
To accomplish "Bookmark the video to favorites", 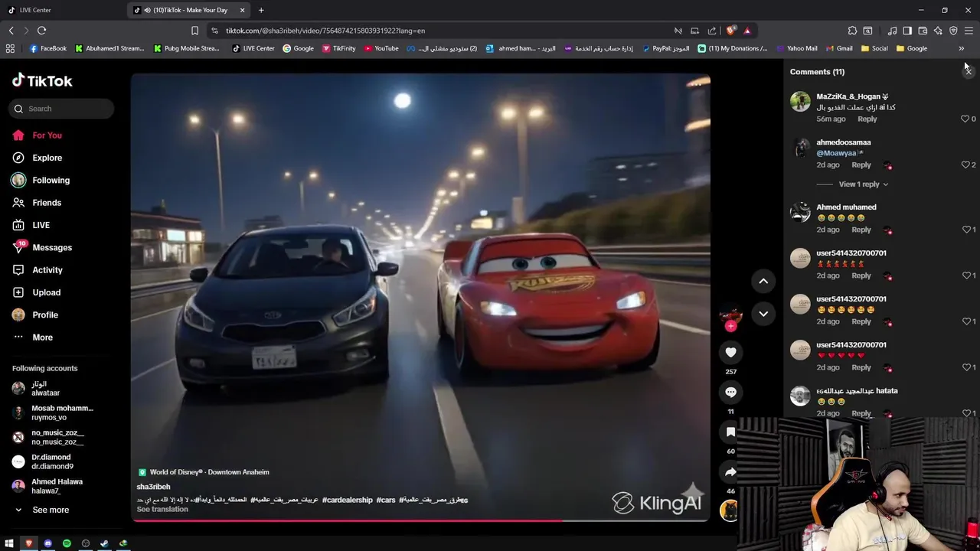I will [730, 432].
